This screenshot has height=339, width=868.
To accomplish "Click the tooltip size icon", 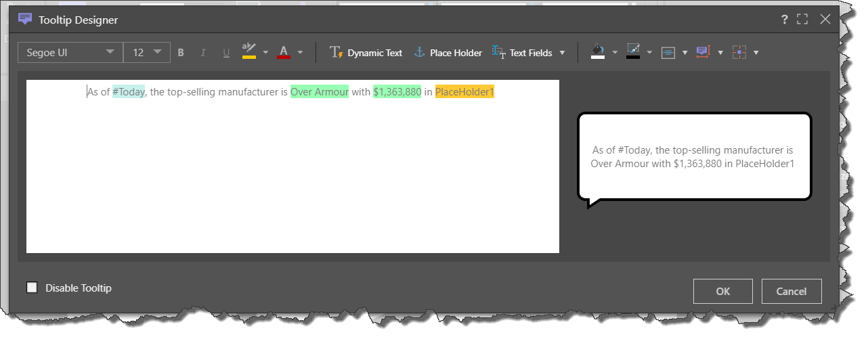I will (703, 53).
